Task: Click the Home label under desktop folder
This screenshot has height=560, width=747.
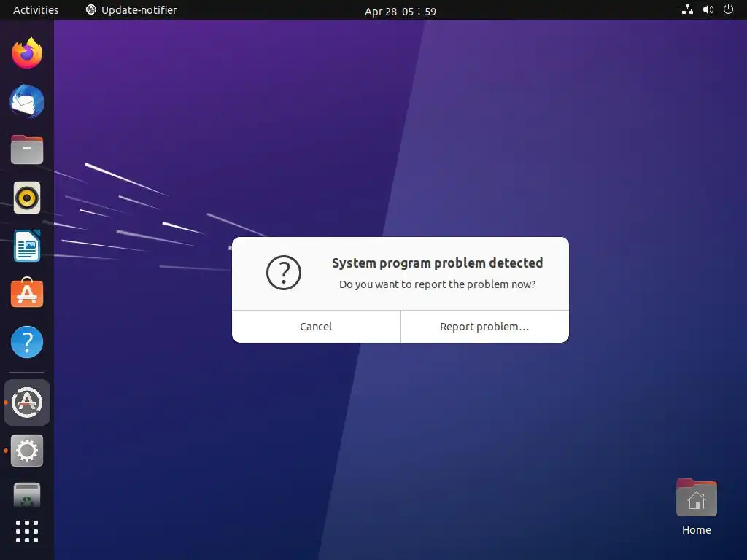Action: [696, 530]
